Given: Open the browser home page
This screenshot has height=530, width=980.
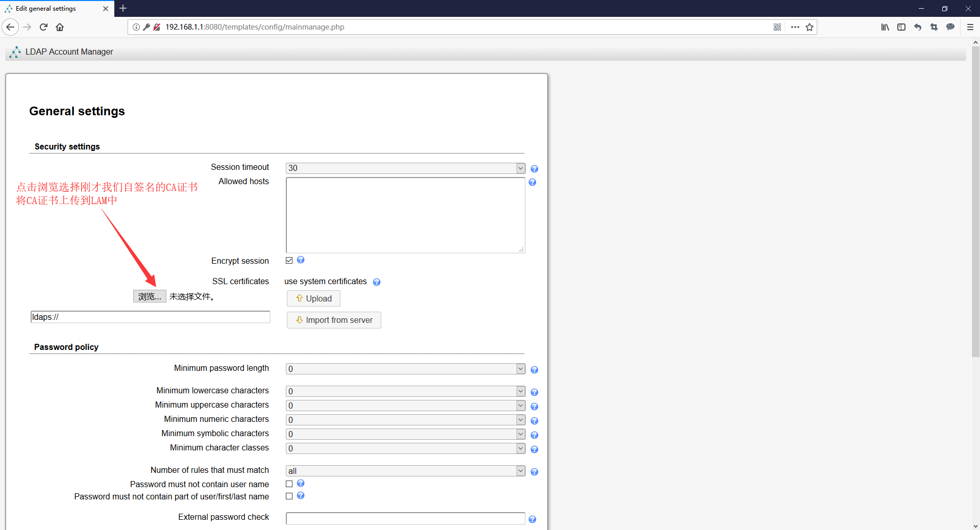Looking at the screenshot, I should tap(60, 27).
